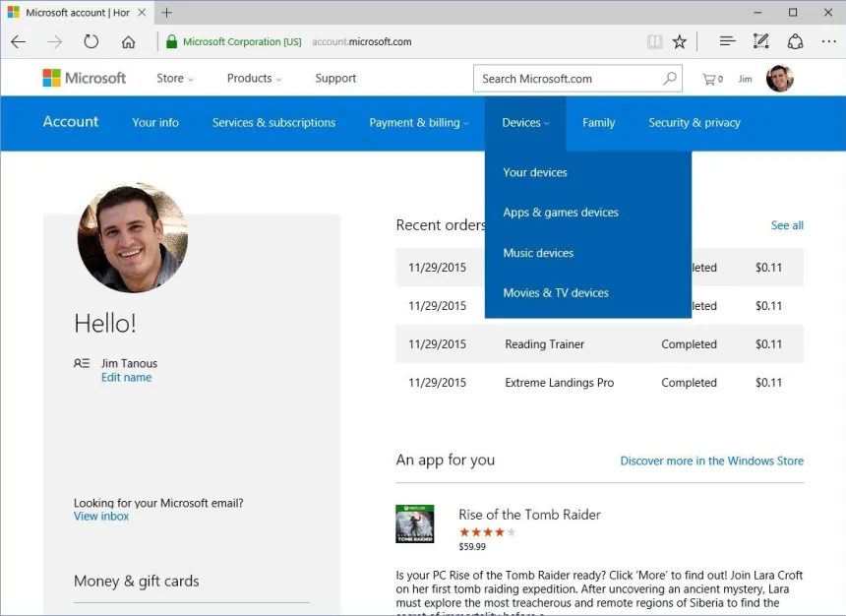Click See all recent orders

click(x=787, y=225)
